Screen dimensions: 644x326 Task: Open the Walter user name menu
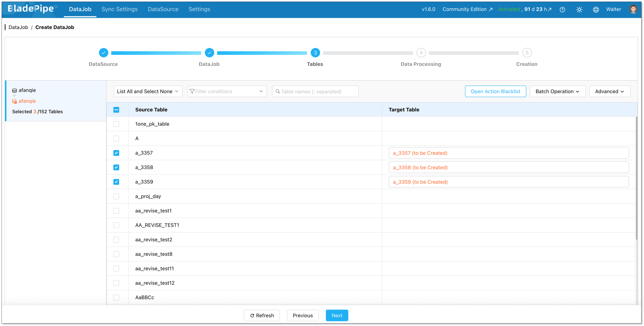[x=613, y=9]
